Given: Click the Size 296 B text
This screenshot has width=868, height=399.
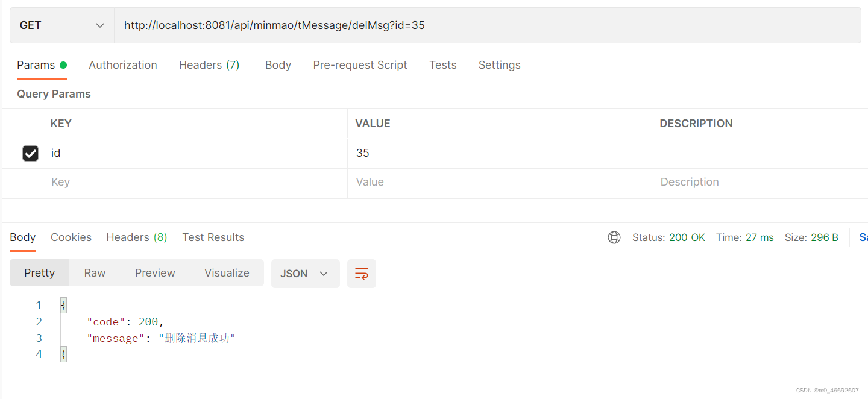Looking at the screenshot, I should (x=811, y=237).
